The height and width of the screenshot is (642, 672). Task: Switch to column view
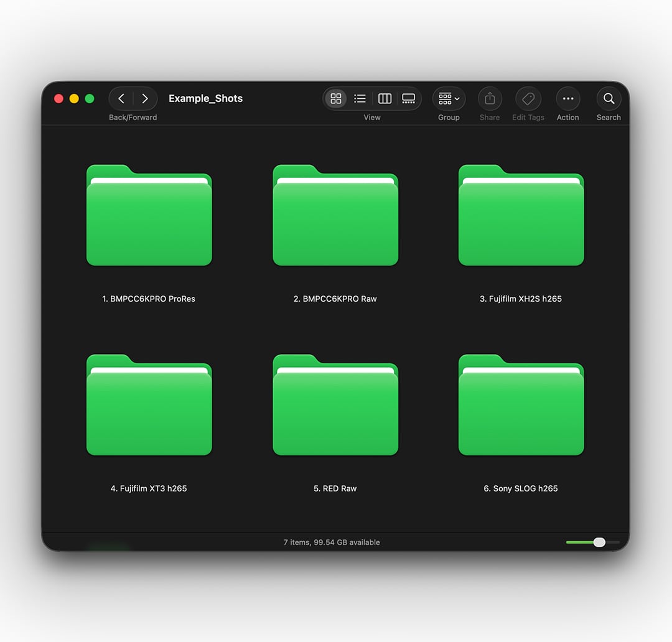[385, 98]
